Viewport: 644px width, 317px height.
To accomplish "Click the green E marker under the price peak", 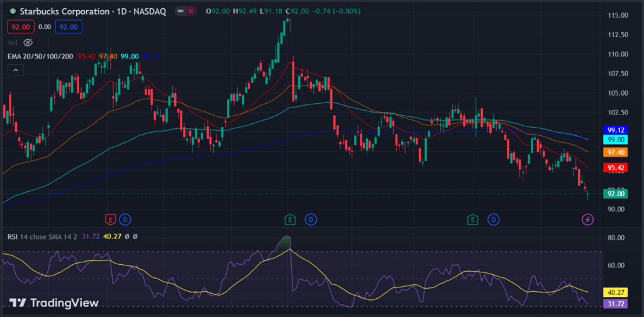I will click(x=290, y=220).
